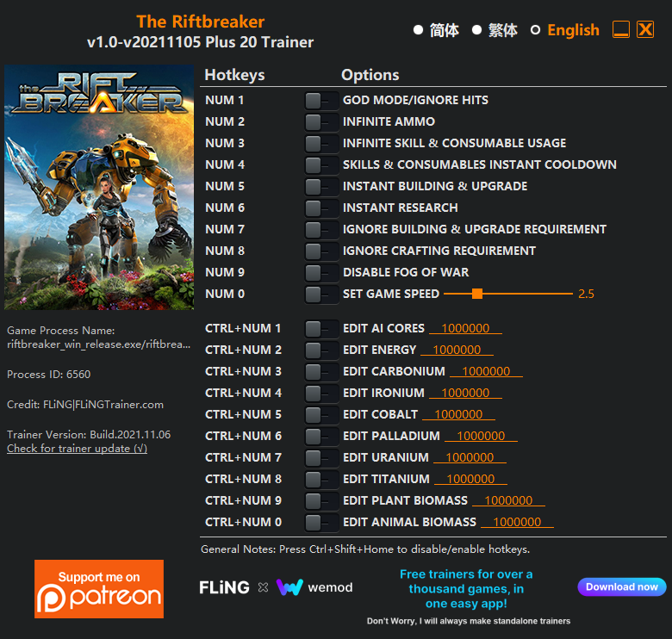The image size is (672, 639).
Task: Enable Ignore Crafting Requirement switch
Action: [x=321, y=251]
